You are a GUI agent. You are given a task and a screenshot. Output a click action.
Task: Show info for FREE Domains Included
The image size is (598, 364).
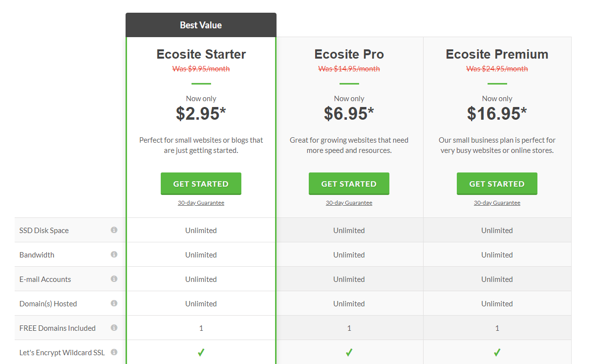coord(114,327)
